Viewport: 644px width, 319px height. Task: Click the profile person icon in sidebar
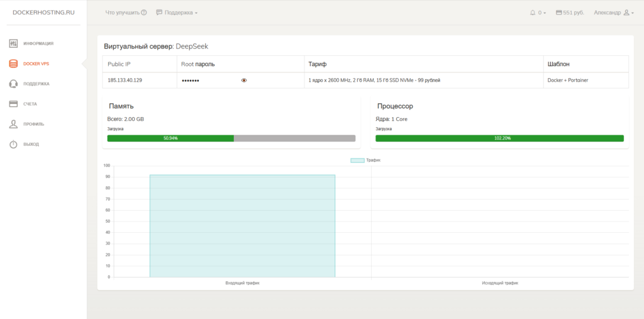(13, 124)
